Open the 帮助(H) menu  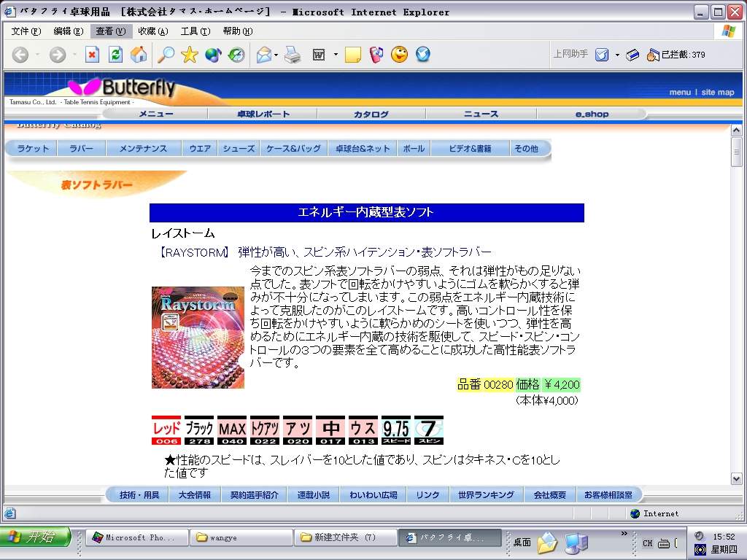point(238,31)
